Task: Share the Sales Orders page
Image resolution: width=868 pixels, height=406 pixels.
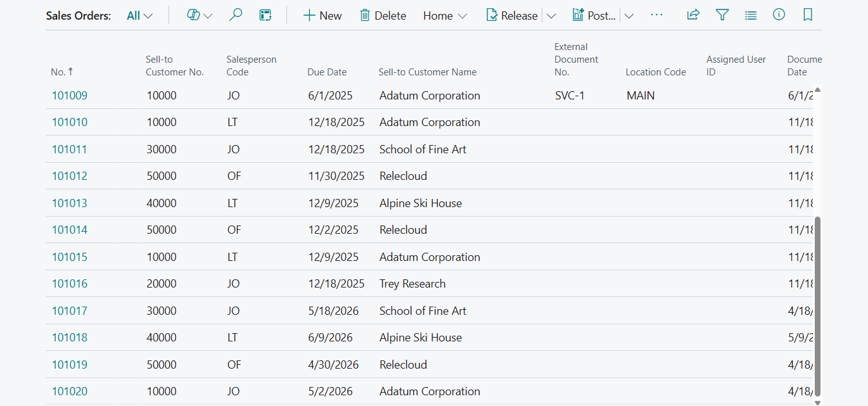Action: tap(692, 15)
